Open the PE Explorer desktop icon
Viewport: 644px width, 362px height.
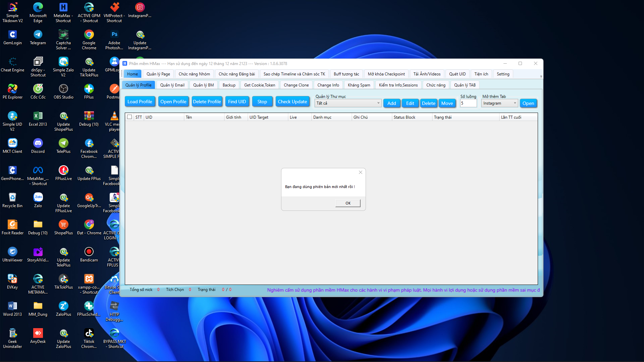(12, 91)
